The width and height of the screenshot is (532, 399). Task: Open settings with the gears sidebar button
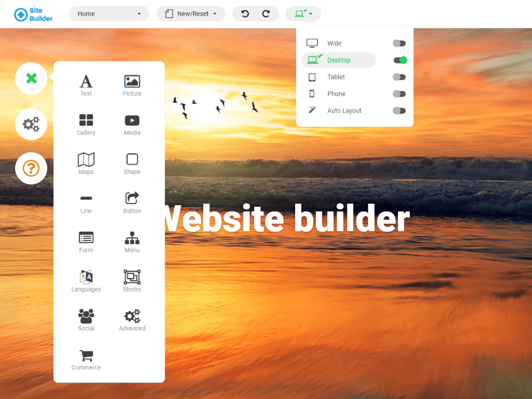point(31,124)
